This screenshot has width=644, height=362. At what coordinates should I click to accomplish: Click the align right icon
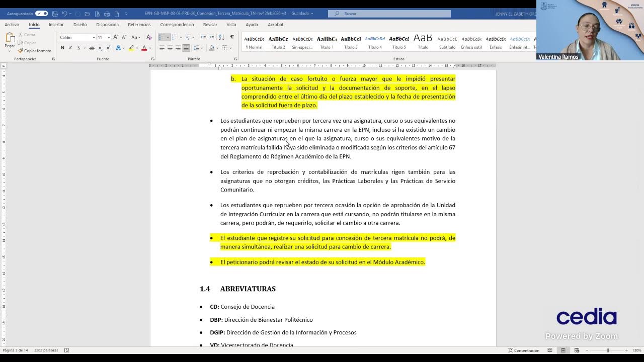pos(178,48)
